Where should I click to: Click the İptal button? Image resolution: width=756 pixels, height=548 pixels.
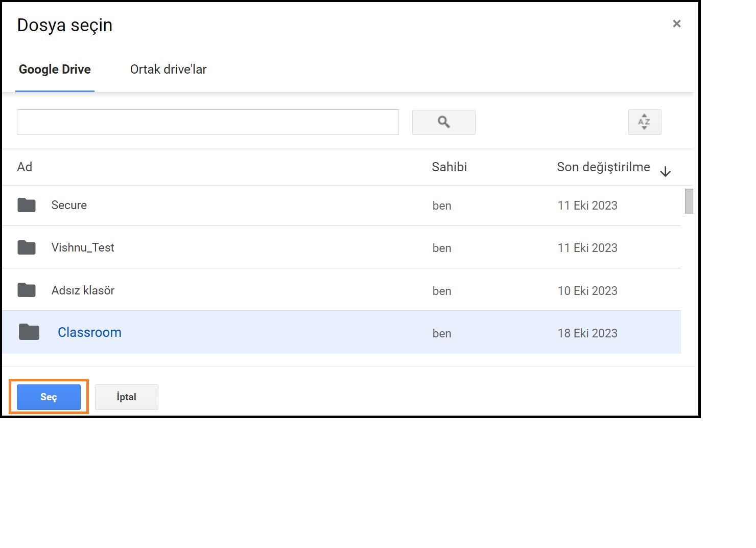[x=127, y=397]
